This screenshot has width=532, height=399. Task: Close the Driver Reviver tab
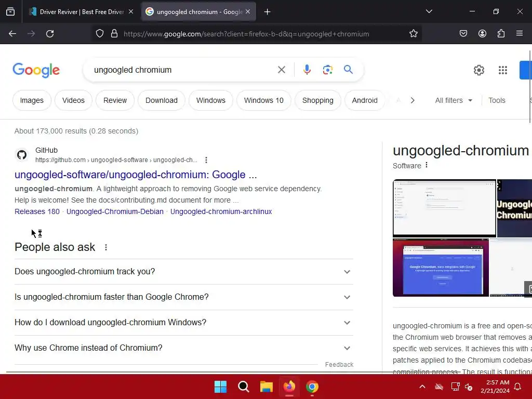click(x=131, y=11)
